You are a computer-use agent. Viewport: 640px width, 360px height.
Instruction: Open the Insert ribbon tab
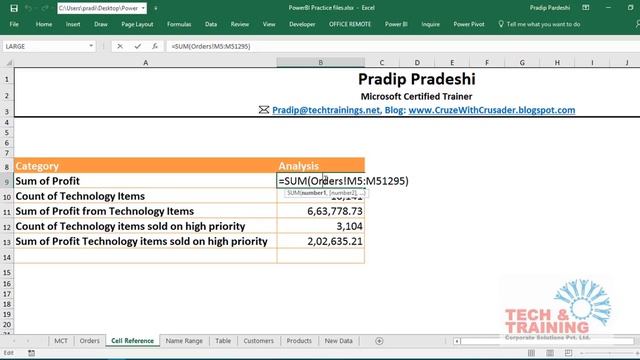coord(73,24)
